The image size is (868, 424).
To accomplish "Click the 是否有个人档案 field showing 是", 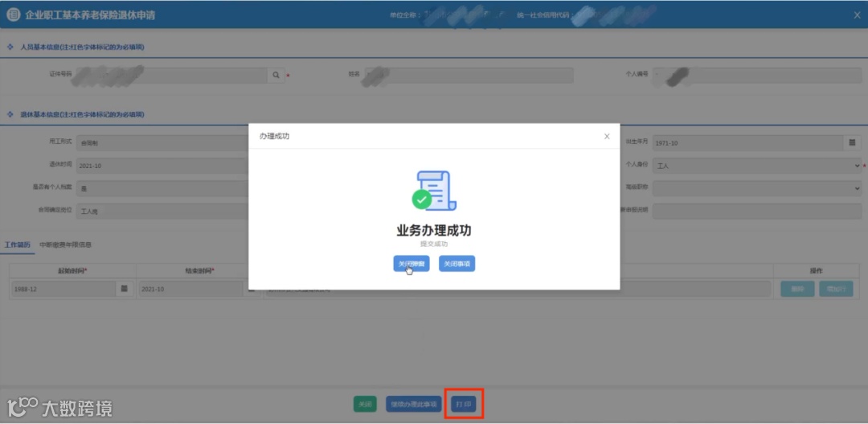I will point(162,188).
